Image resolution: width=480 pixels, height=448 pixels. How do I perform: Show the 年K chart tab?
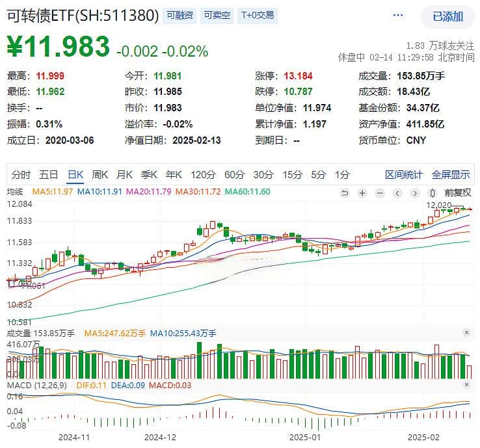(174, 175)
